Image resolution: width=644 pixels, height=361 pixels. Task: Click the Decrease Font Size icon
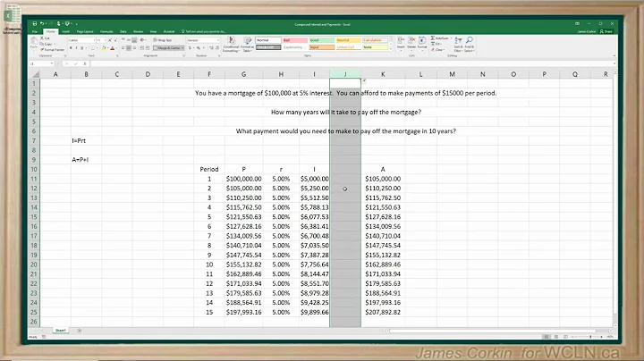coord(115,40)
